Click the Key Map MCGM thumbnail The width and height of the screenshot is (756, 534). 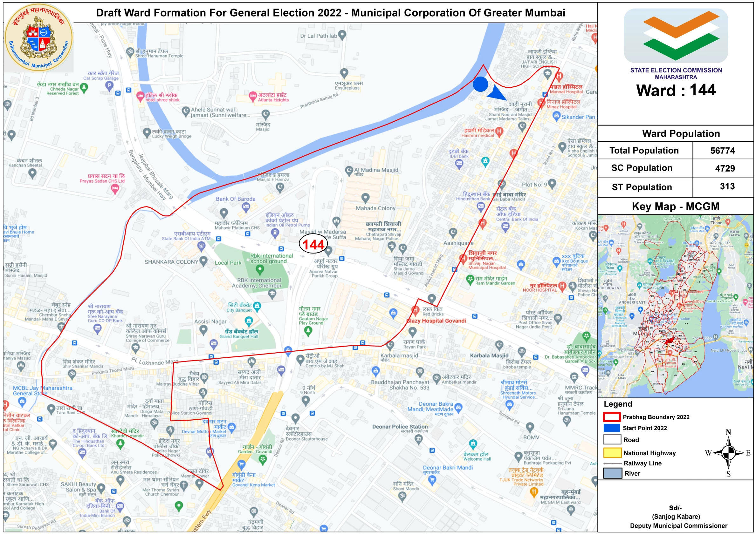point(675,306)
